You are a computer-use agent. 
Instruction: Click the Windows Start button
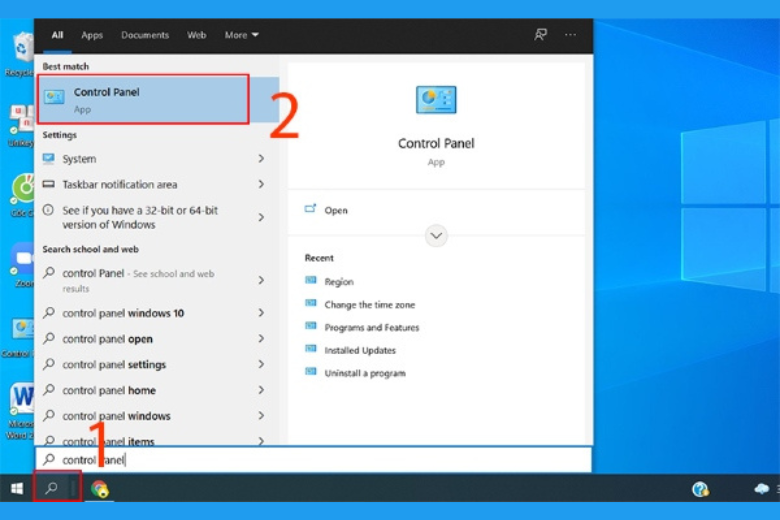(17, 488)
